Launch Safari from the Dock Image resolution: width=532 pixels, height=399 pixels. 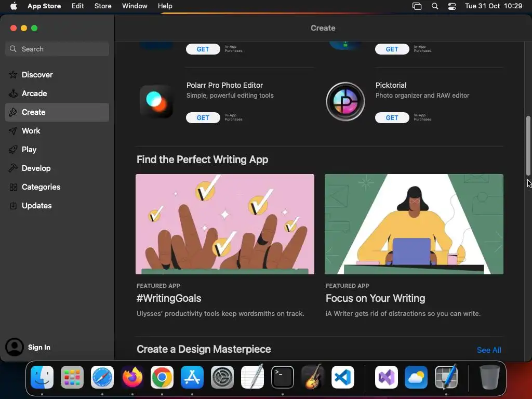pos(102,377)
